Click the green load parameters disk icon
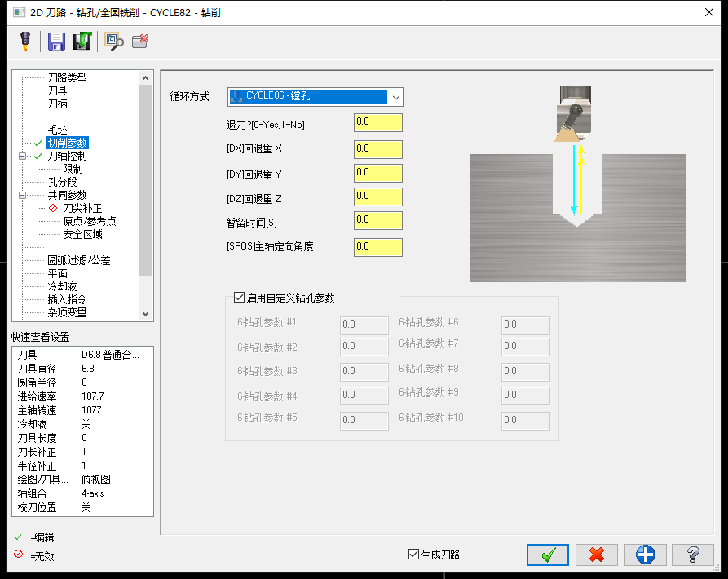This screenshot has width=728, height=579. [x=82, y=42]
